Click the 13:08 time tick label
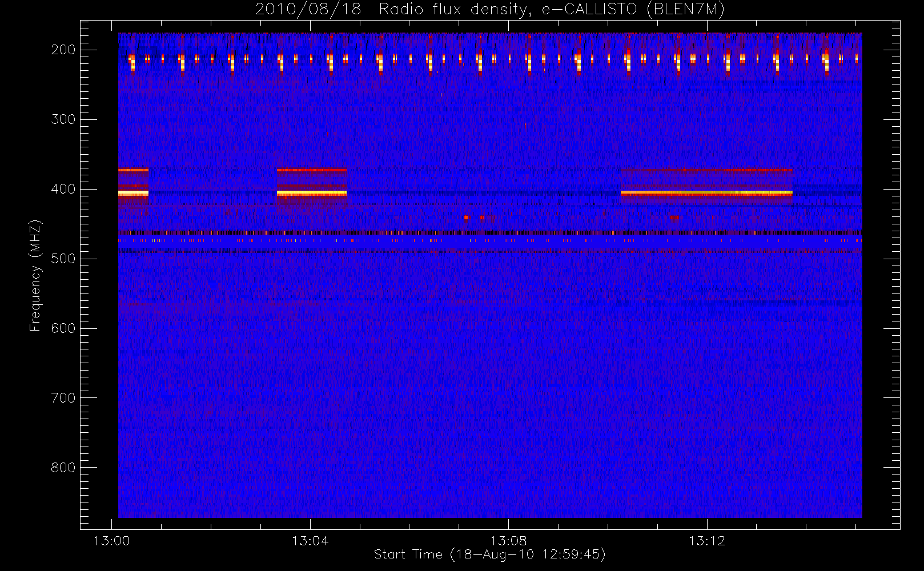The width and height of the screenshot is (924, 571). pyautogui.click(x=508, y=541)
